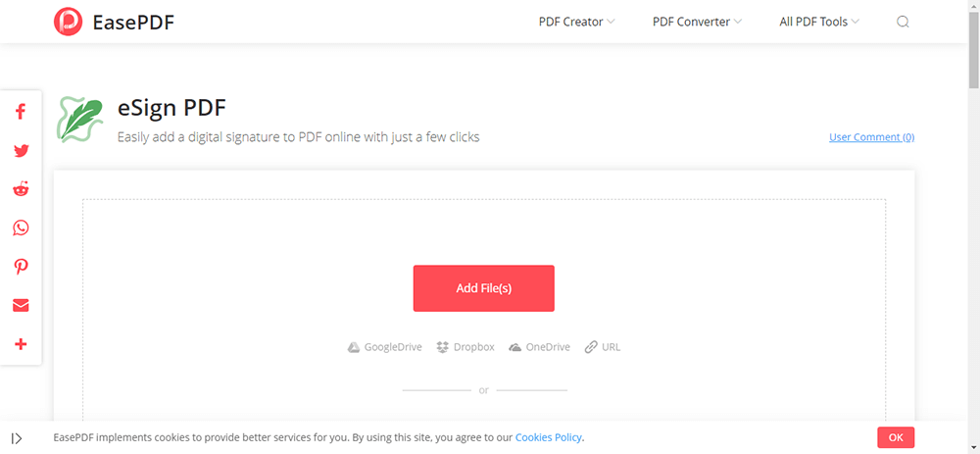Collapse the cookie notice arrow
980x454 pixels.
[x=18, y=437]
